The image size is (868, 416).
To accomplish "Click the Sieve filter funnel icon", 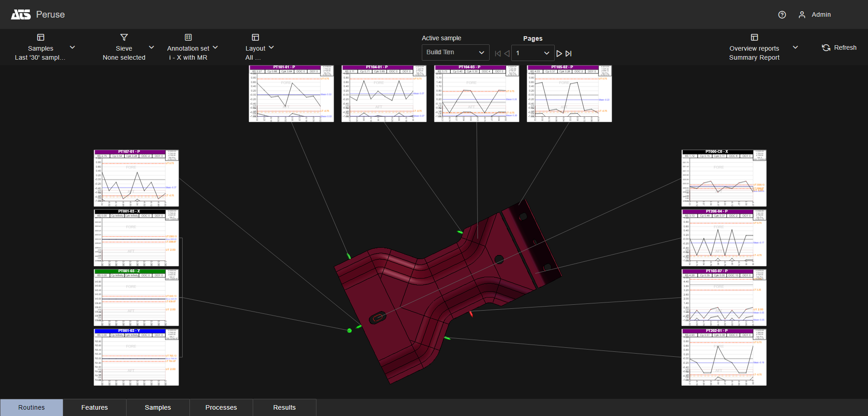I will tap(124, 38).
